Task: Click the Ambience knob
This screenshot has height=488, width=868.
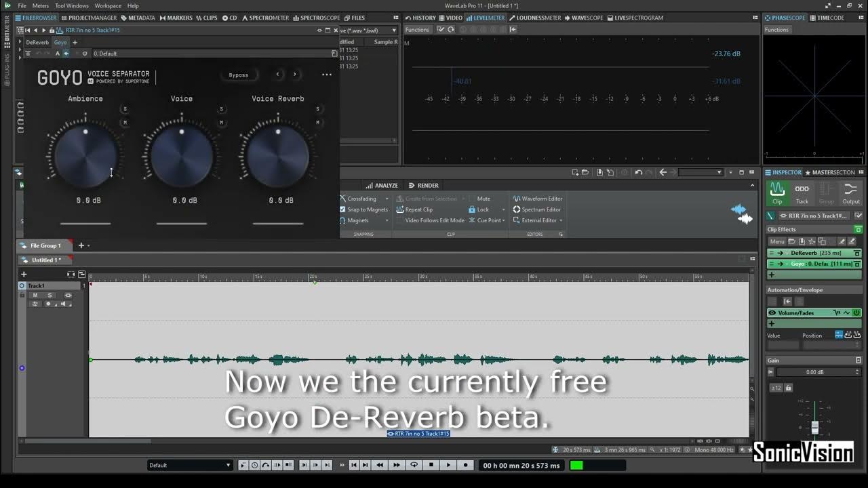Action: click(x=85, y=157)
